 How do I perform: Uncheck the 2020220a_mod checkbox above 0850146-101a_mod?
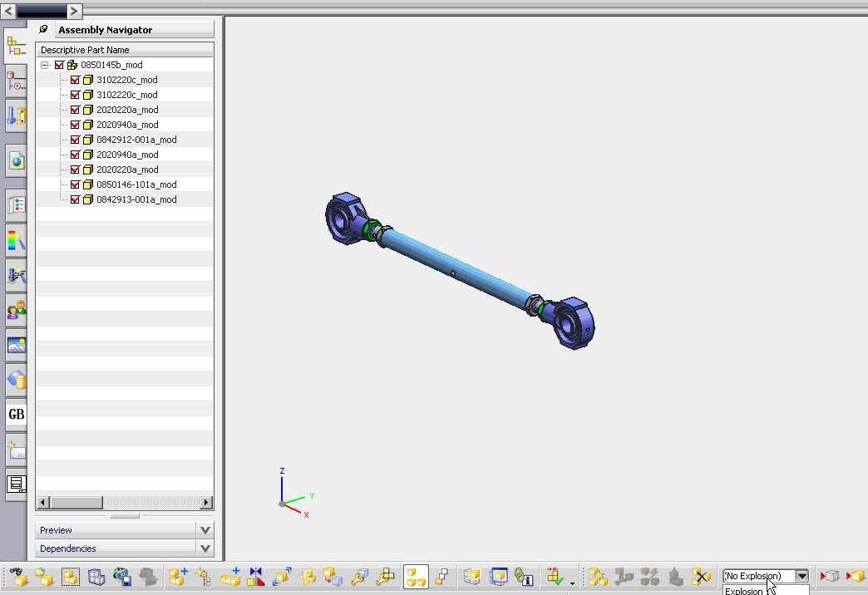click(x=76, y=170)
